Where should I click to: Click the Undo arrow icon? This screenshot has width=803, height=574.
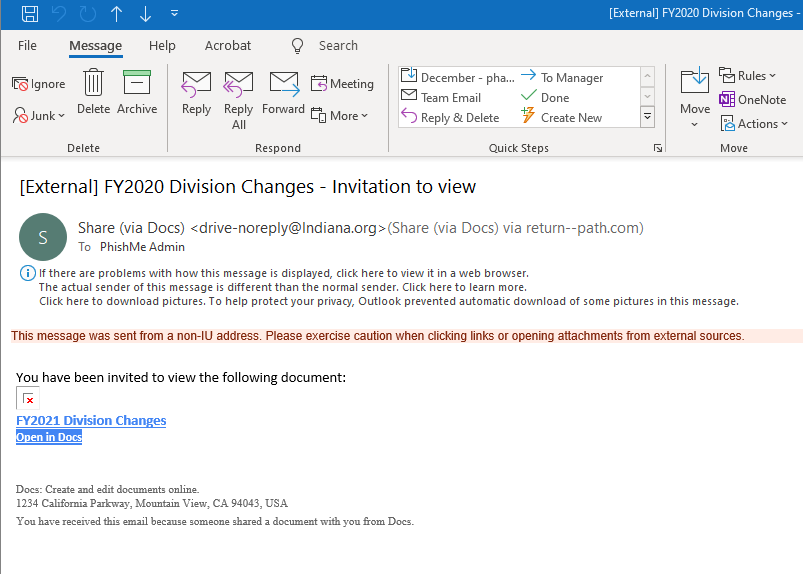click(x=59, y=13)
